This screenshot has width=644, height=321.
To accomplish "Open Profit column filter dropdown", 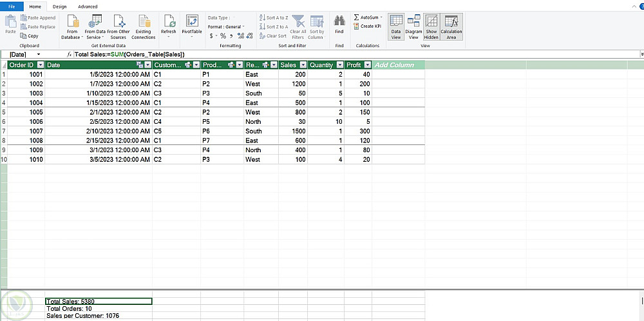I will 368,65.
